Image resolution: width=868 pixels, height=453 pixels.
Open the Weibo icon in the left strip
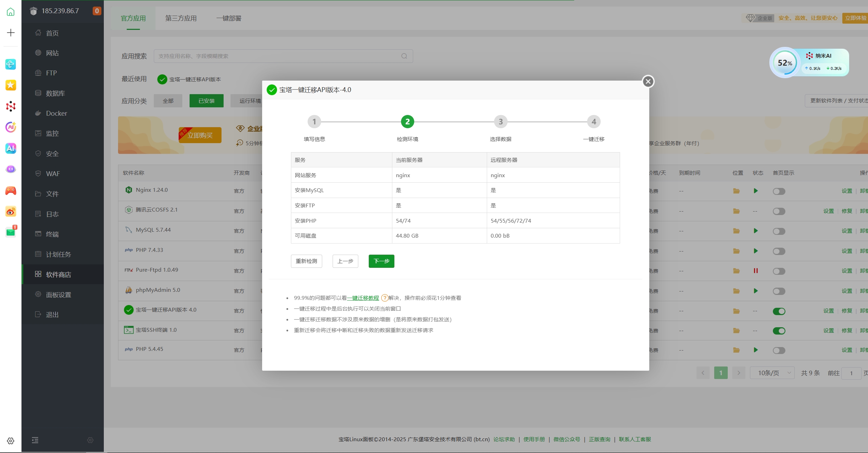click(x=11, y=211)
